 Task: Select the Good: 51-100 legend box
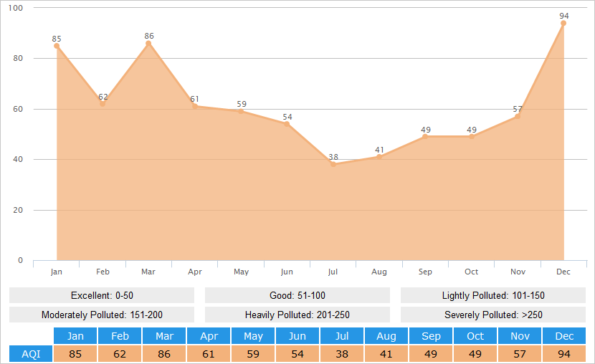297,295
